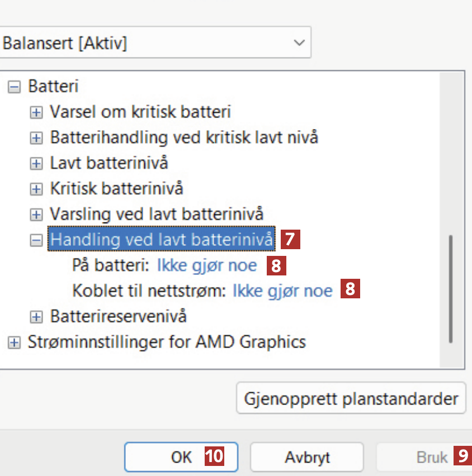The width and height of the screenshot is (472, 476).
Task: Click the Bruk button
Action: click(x=432, y=458)
